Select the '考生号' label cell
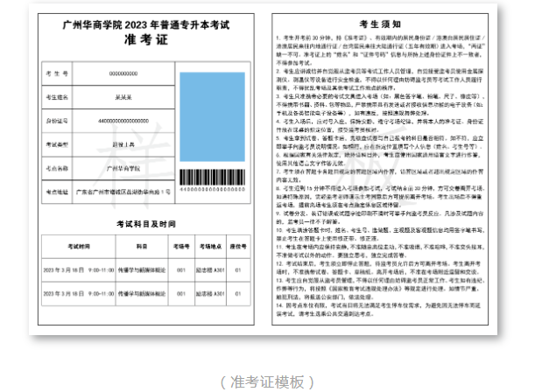The height and width of the screenshot is (392, 542). (x=57, y=73)
